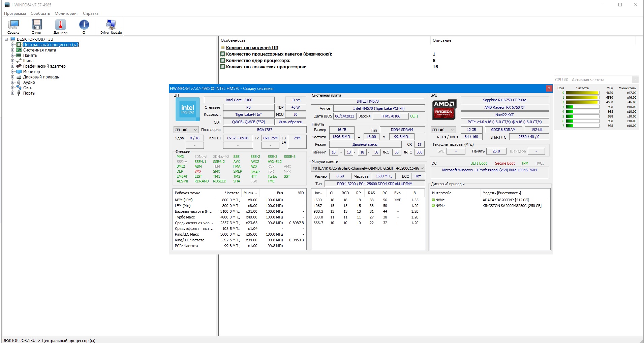Expand the Память tree node

[x=12, y=56]
